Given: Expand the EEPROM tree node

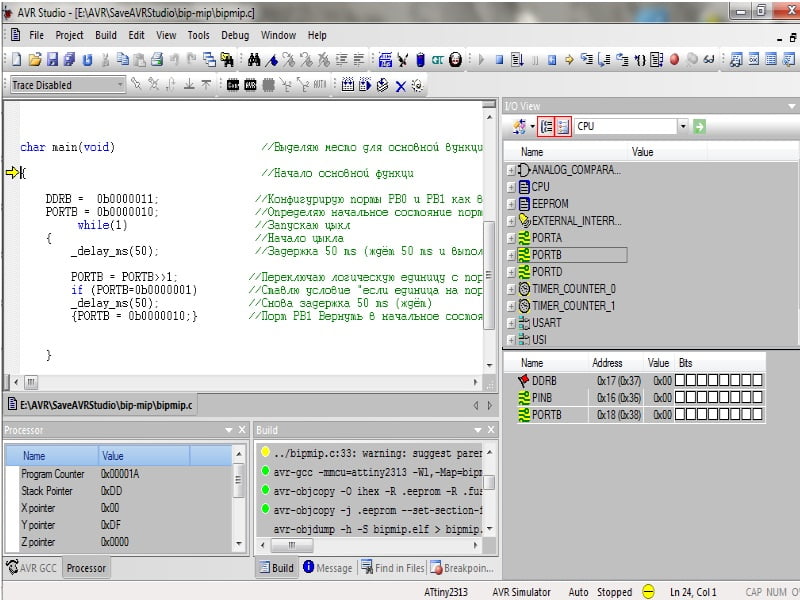Looking at the screenshot, I should point(511,204).
